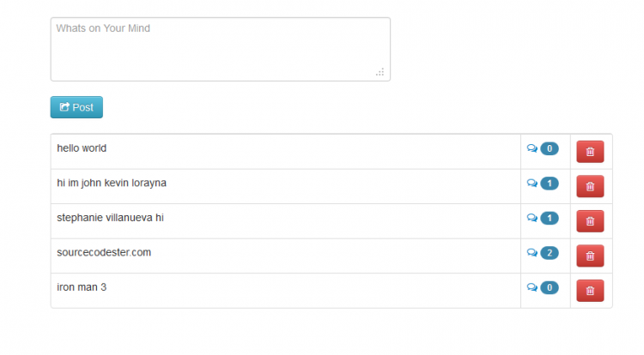Click the comment count badge on "stephanie villanueva hi"
The height and width of the screenshot is (355, 644).
550,218
